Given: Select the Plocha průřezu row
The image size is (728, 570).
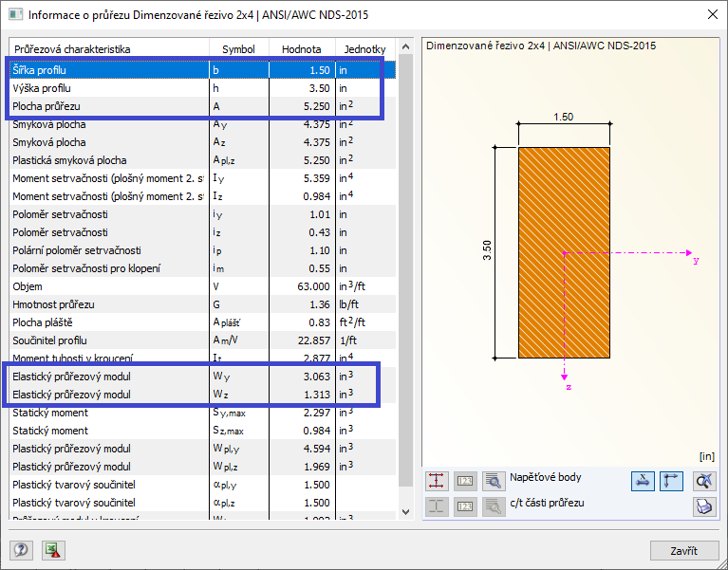Looking at the screenshot, I should pos(202,106).
